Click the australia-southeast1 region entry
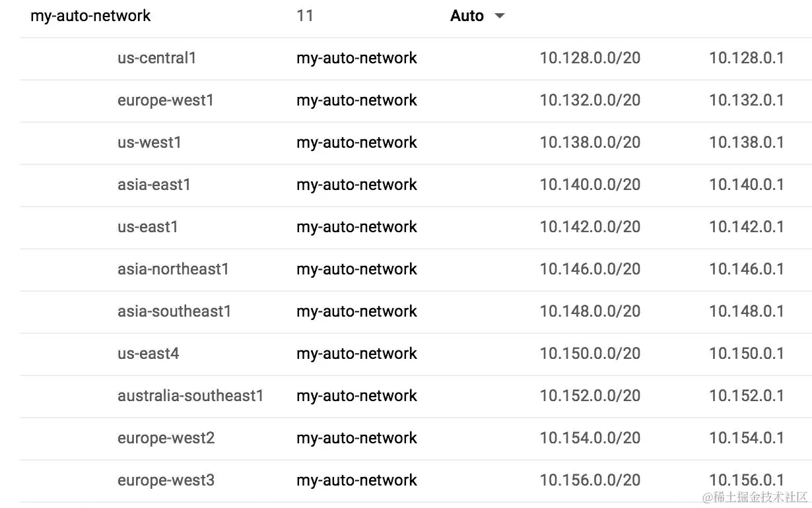812x508 pixels. tap(190, 396)
